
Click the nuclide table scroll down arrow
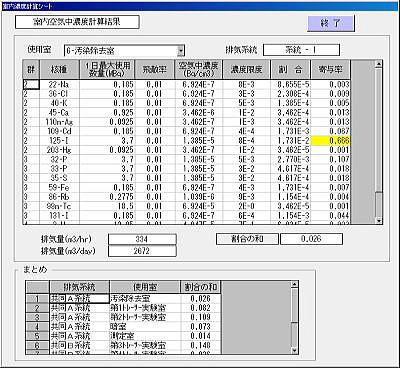click(378, 220)
